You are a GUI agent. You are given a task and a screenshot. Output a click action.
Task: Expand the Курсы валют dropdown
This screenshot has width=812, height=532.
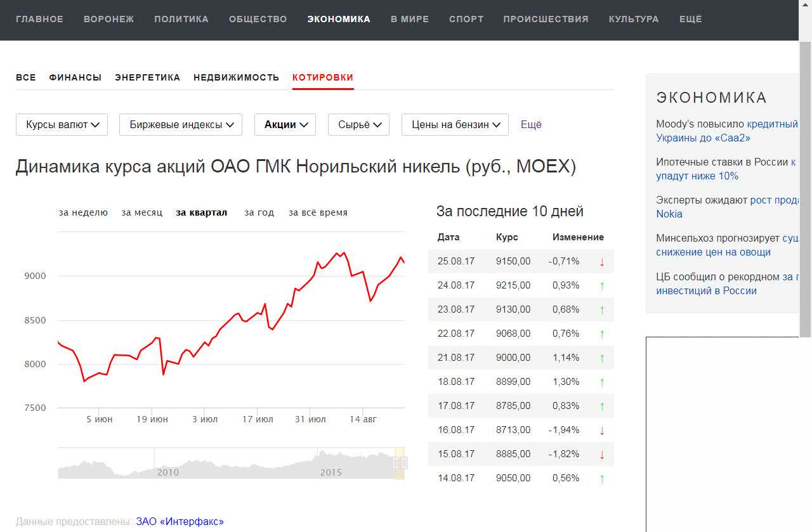coord(62,125)
